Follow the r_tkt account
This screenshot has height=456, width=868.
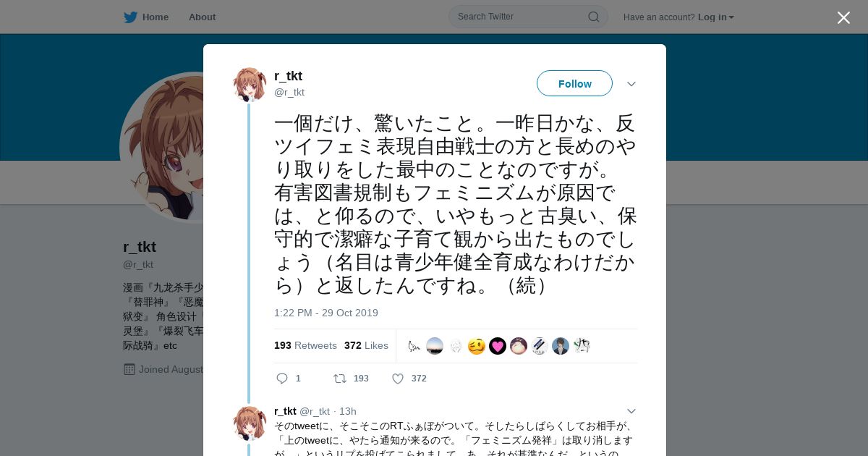574,84
